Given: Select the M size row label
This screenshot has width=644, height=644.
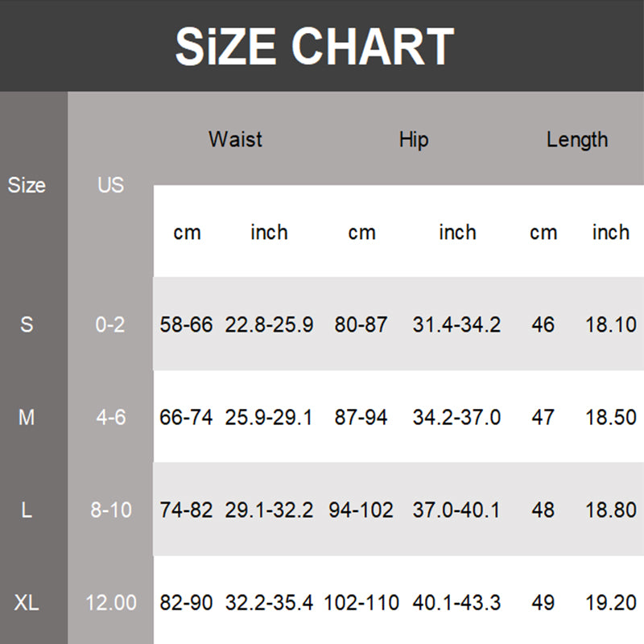Looking at the screenshot, I should click(27, 418).
